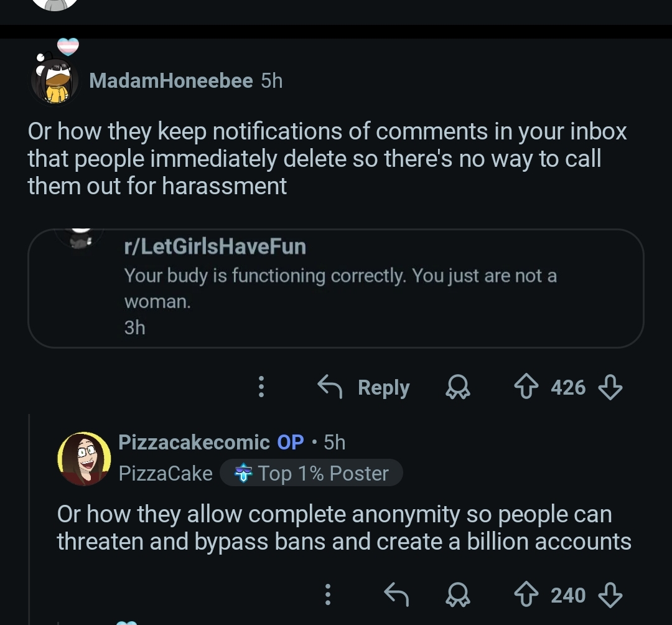The image size is (672, 625).
Task: Open three-dot menu on MadamHoneebee's comment
Action: tap(261, 387)
